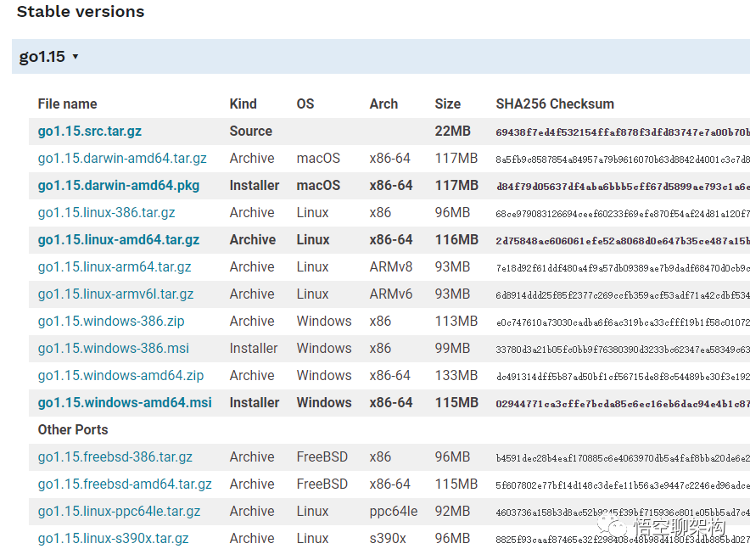Click the File name column header
This screenshot has width=750, height=560.
pyautogui.click(x=67, y=104)
